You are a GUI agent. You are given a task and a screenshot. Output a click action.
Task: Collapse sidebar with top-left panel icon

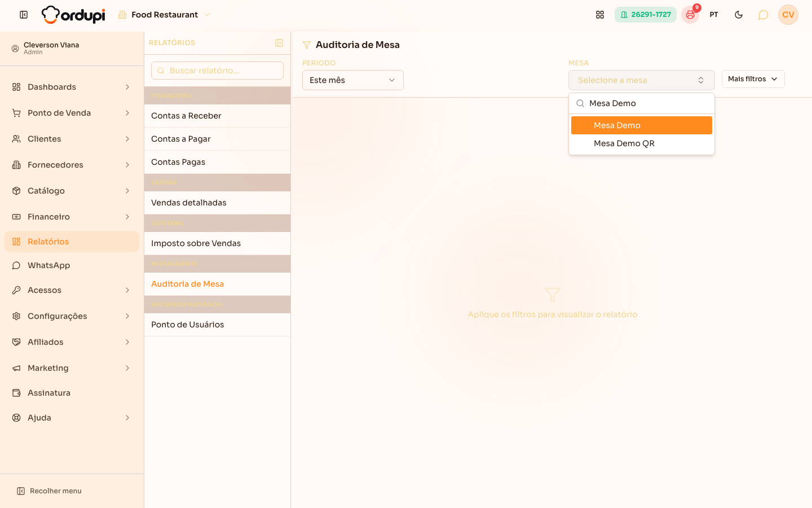[24, 15]
